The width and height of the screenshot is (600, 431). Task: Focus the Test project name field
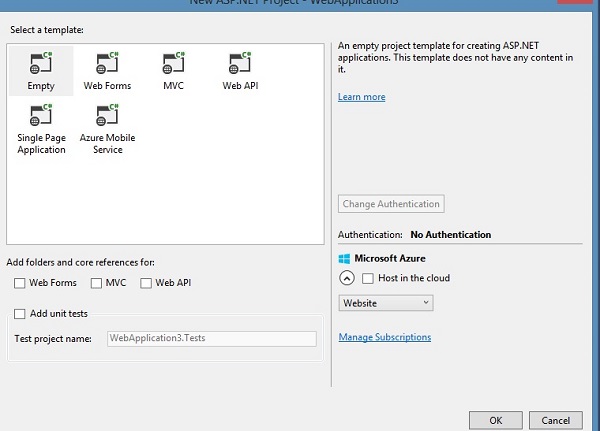212,339
